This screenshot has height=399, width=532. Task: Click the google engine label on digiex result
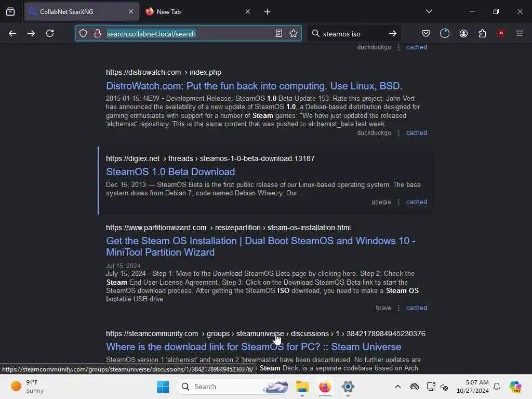pyautogui.click(x=381, y=202)
